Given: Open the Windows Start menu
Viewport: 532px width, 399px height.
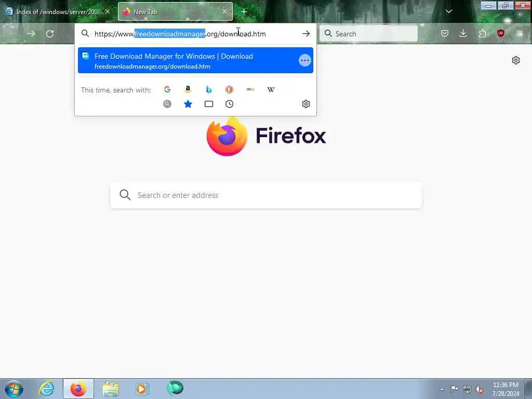Looking at the screenshot, I should tap(14, 389).
